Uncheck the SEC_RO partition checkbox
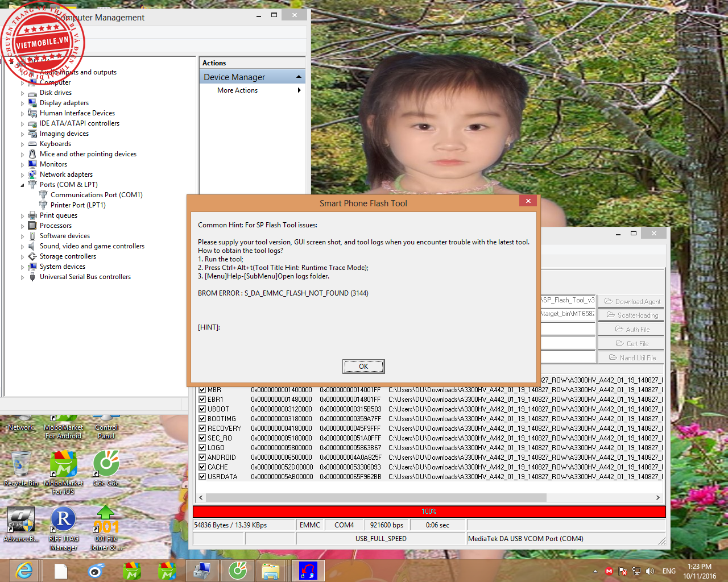 tap(202, 438)
